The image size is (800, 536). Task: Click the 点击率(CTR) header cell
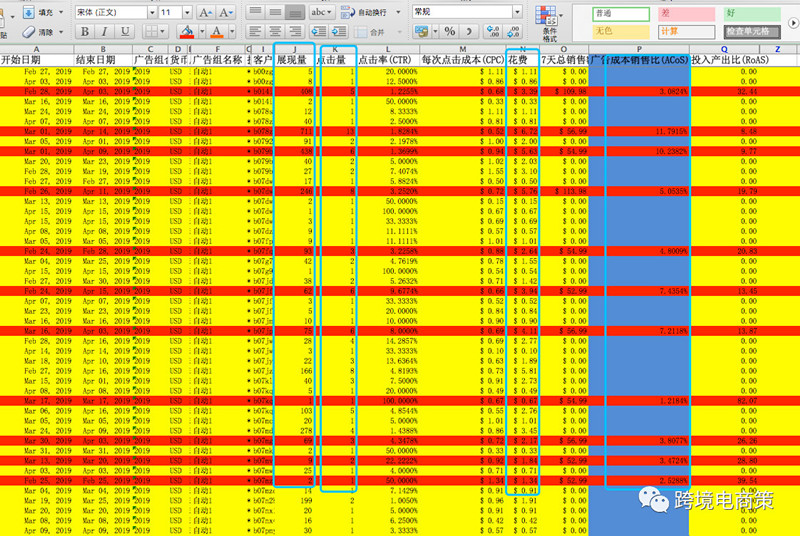tap(388, 60)
